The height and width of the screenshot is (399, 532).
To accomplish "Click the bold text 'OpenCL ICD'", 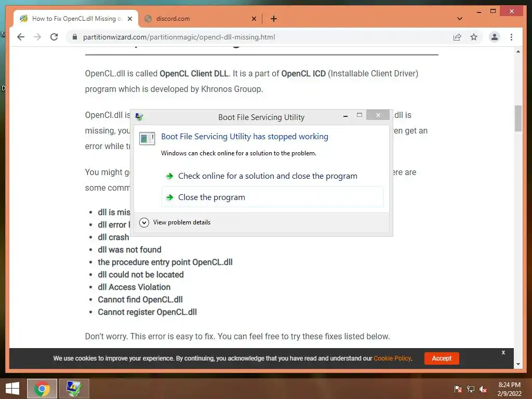I will point(303,74).
